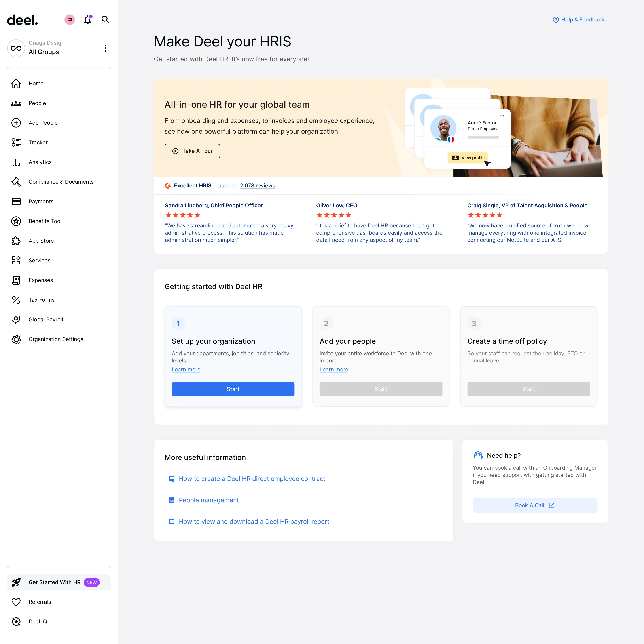Click the Need help headset icon

(478, 456)
